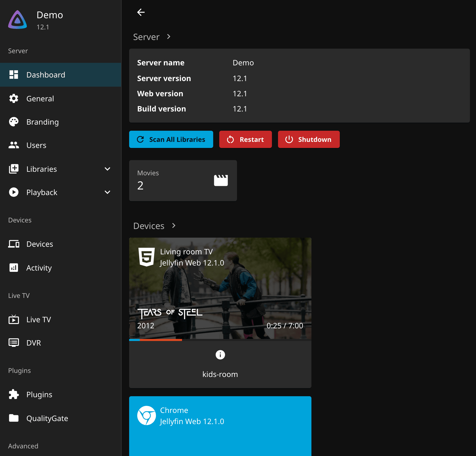Viewport: 476px width, 456px height.
Task: Click the Jellyfin logo in sidebar
Action: click(x=17, y=20)
